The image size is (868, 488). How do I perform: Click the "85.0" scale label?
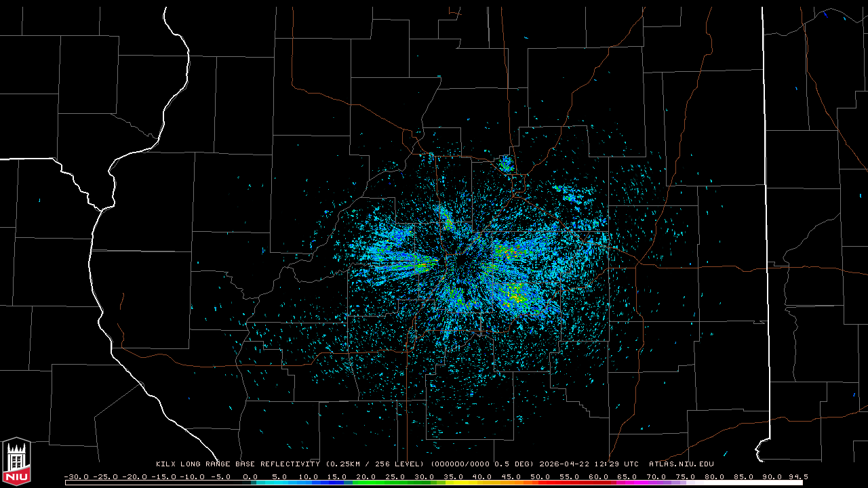(745, 476)
